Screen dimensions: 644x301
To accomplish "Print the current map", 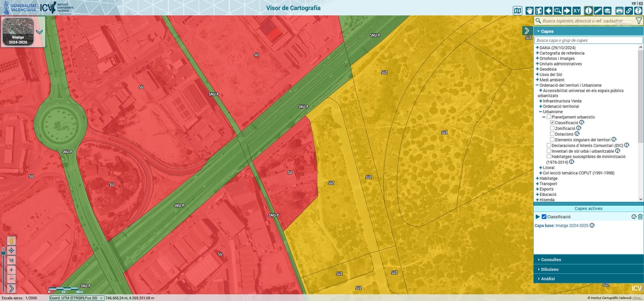I will click(x=619, y=10).
